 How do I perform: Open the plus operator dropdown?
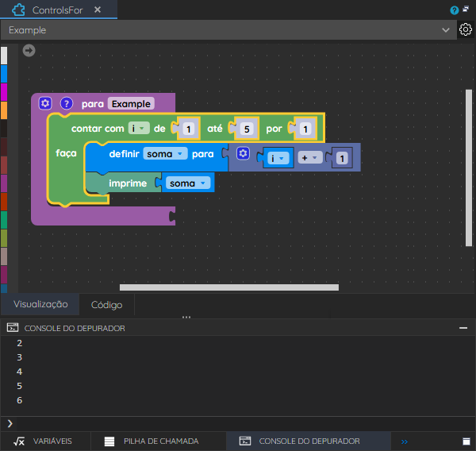tap(310, 157)
